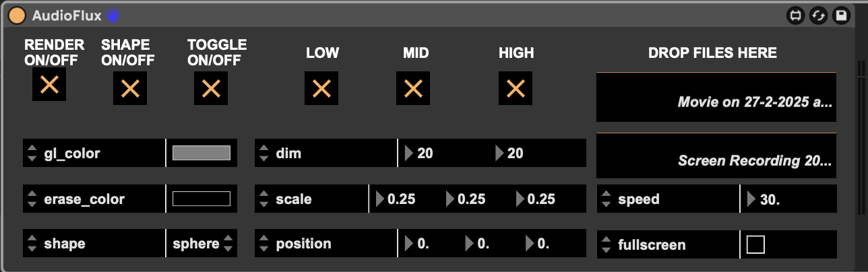Click the stepper arrows beside speed
This screenshot has width=868, height=272.
click(606, 199)
